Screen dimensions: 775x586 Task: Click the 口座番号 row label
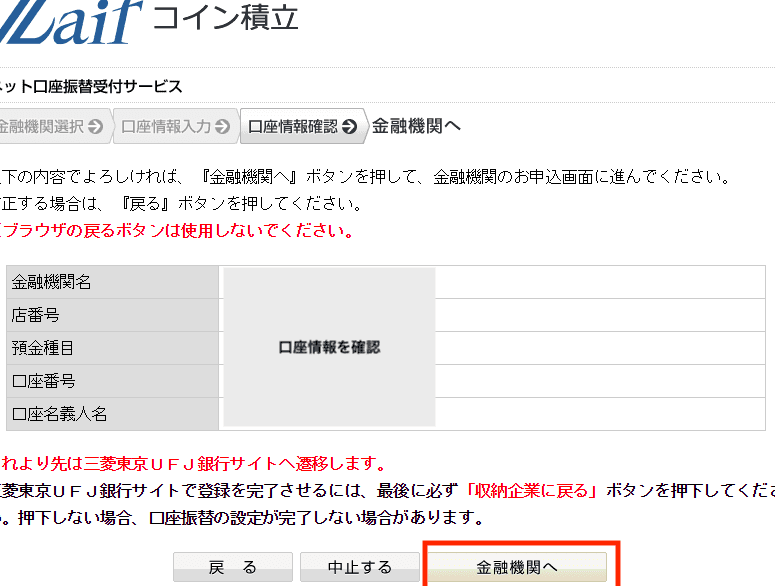tap(43, 382)
